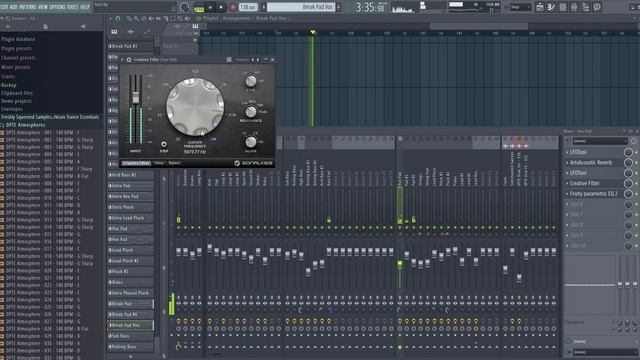Toggle pattern/song mode switch
640x360 pixels.
point(198,7)
